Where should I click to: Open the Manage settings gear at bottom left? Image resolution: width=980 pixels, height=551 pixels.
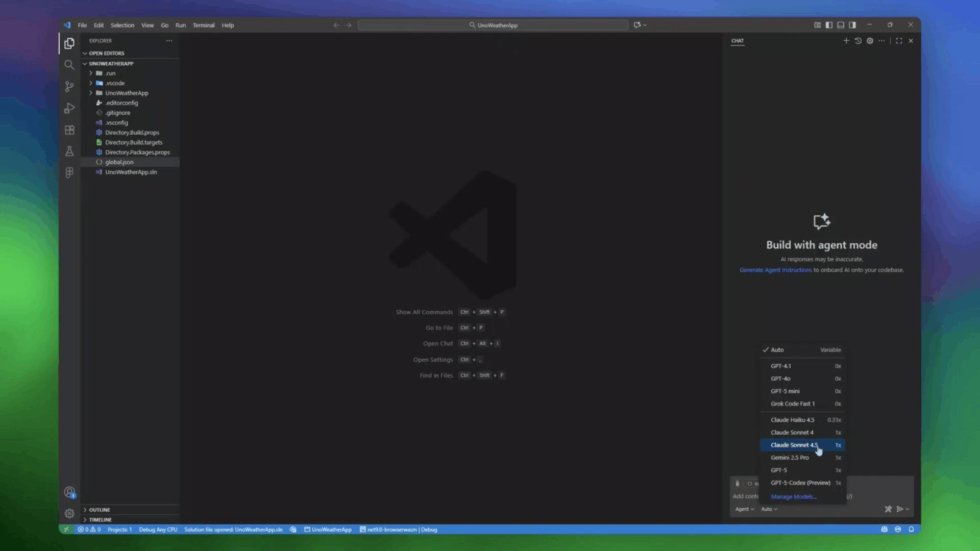click(69, 513)
